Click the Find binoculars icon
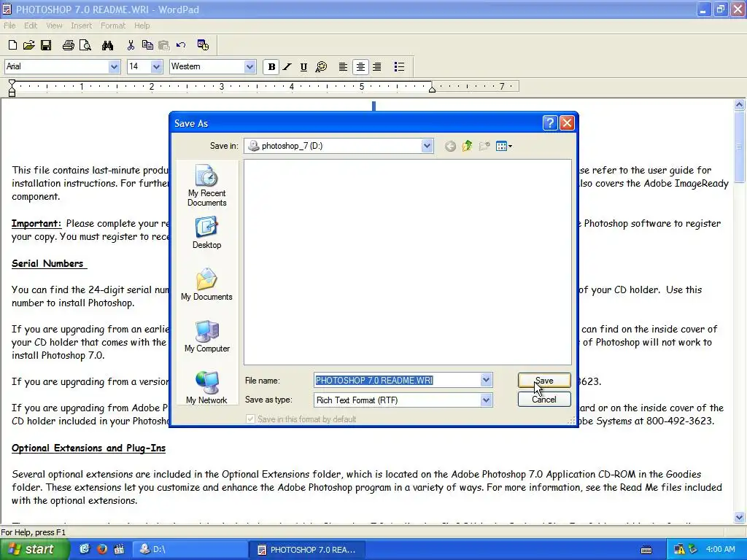Screen dimensions: 747x560 point(108,45)
